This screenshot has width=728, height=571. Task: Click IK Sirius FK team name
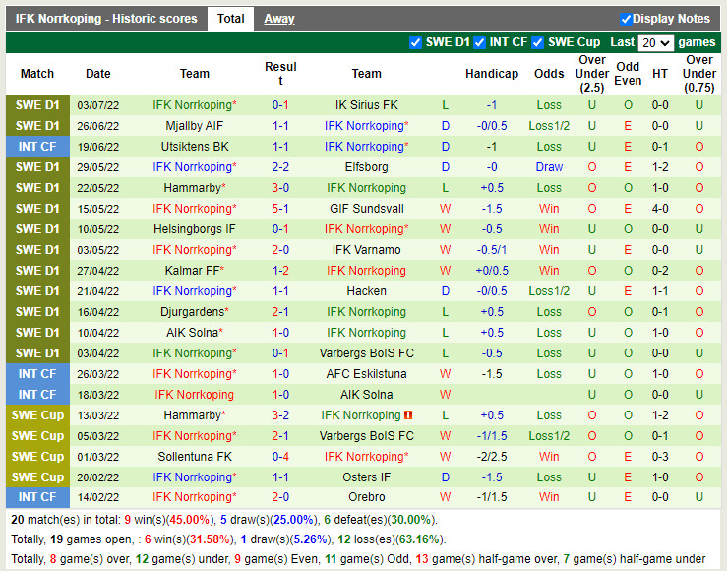(366, 105)
